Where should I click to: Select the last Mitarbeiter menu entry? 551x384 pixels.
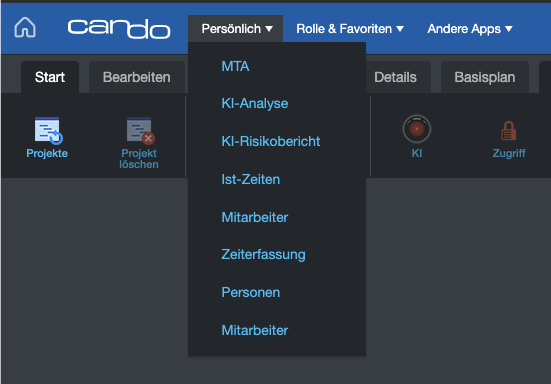point(255,330)
